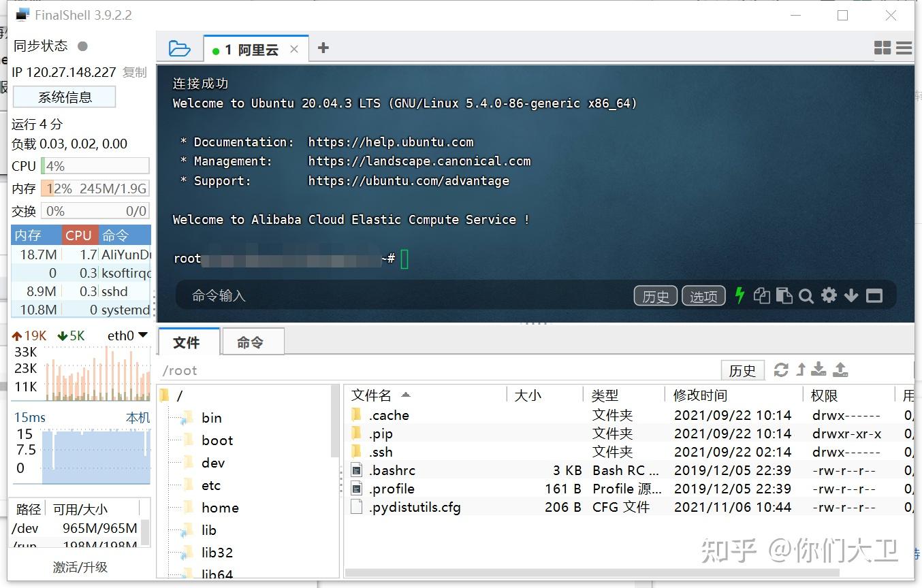Select the home folder in tree
This screenshot has width=922, height=588.
click(220, 508)
